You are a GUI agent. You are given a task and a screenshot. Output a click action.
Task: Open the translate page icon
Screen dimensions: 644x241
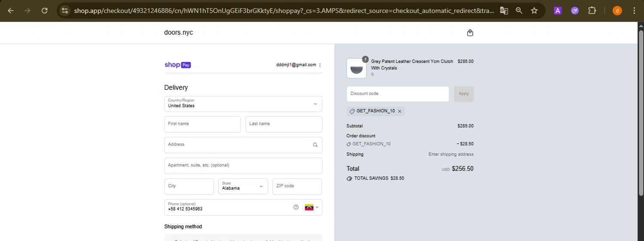coord(504,11)
